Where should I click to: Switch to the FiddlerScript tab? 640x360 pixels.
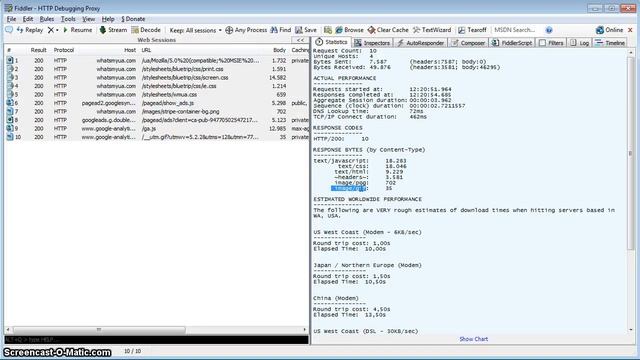click(512, 42)
